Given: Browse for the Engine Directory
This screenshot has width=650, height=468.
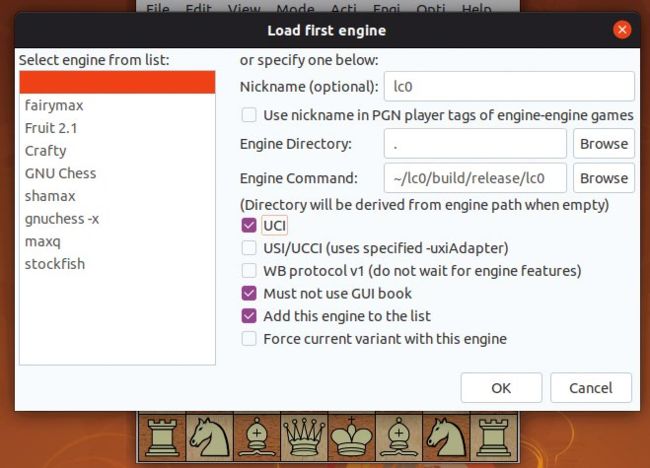Looking at the screenshot, I should click(604, 144).
